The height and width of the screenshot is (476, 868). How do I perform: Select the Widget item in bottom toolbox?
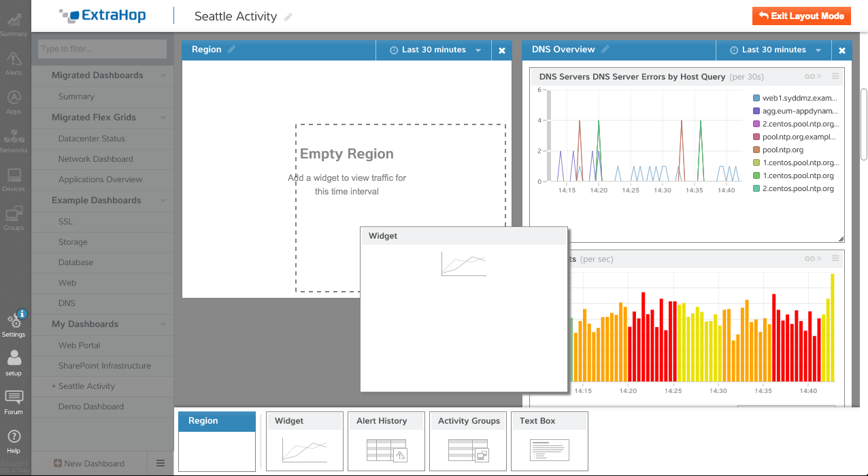[305, 441]
